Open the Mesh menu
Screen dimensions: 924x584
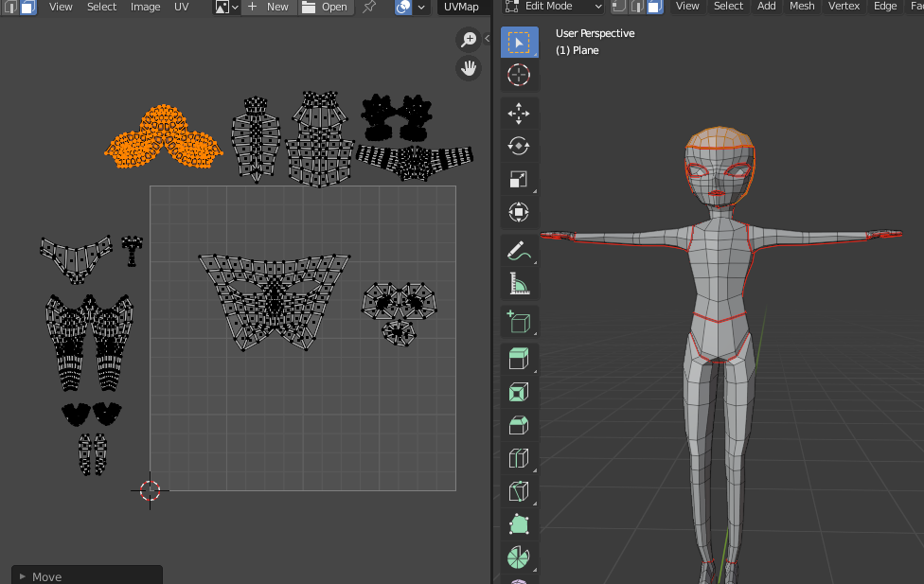point(802,7)
